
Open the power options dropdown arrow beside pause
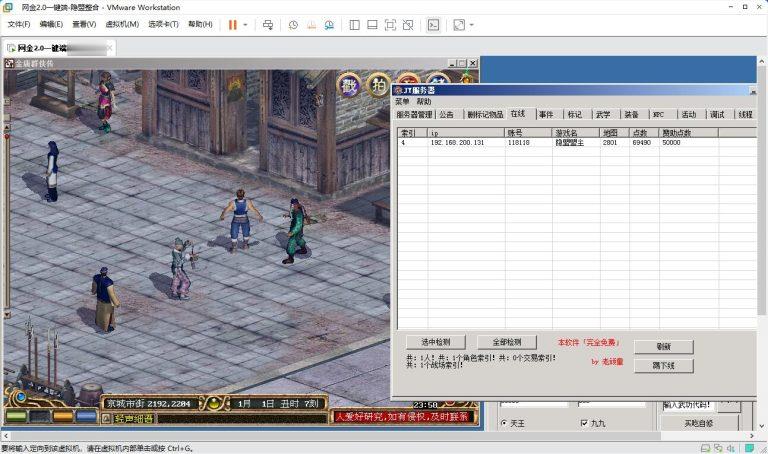pyautogui.click(x=245, y=24)
